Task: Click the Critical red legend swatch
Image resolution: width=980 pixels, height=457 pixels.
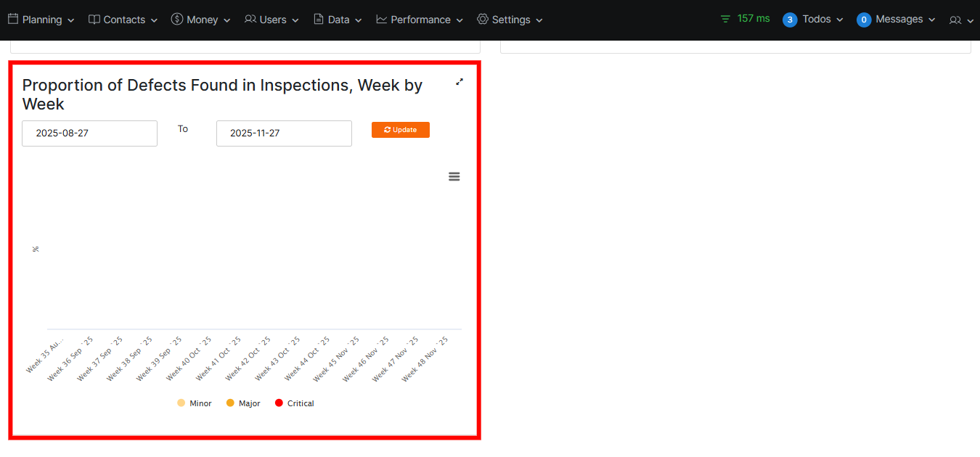Action: click(278, 403)
